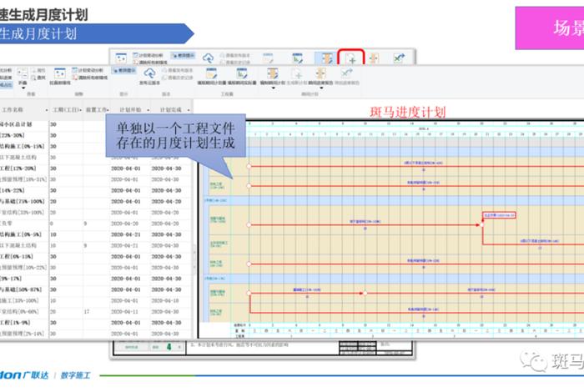The height and width of the screenshot is (392, 584).
Task: Open the 计划完成 column filter dropdown
Action: coord(188,109)
